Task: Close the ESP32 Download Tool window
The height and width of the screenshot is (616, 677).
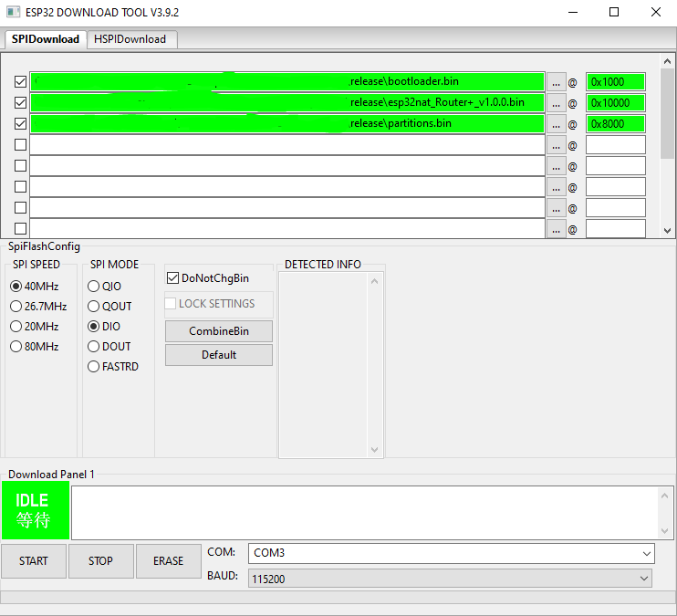Action: pos(656,12)
